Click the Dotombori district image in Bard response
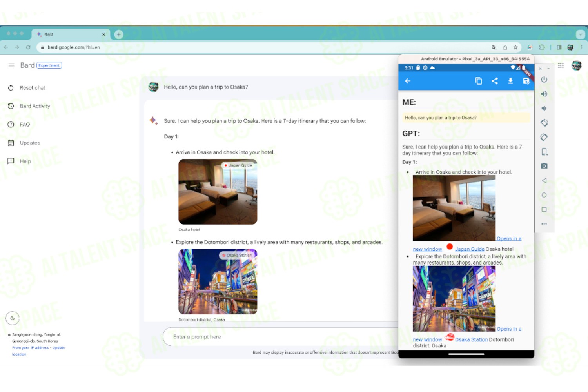The height and width of the screenshot is (392, 588). coord(218,281)
